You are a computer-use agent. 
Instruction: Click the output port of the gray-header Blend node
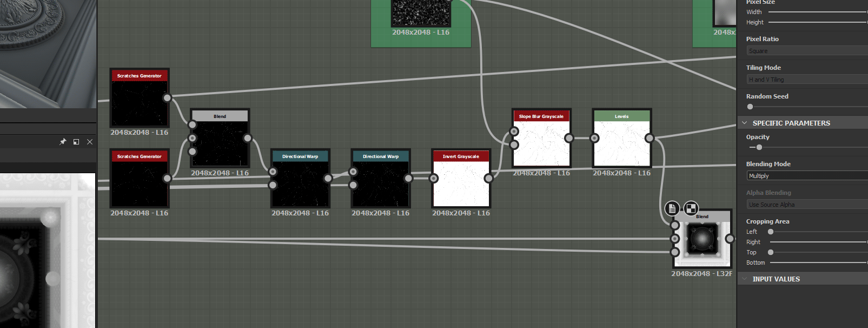[x=247, y=138]
